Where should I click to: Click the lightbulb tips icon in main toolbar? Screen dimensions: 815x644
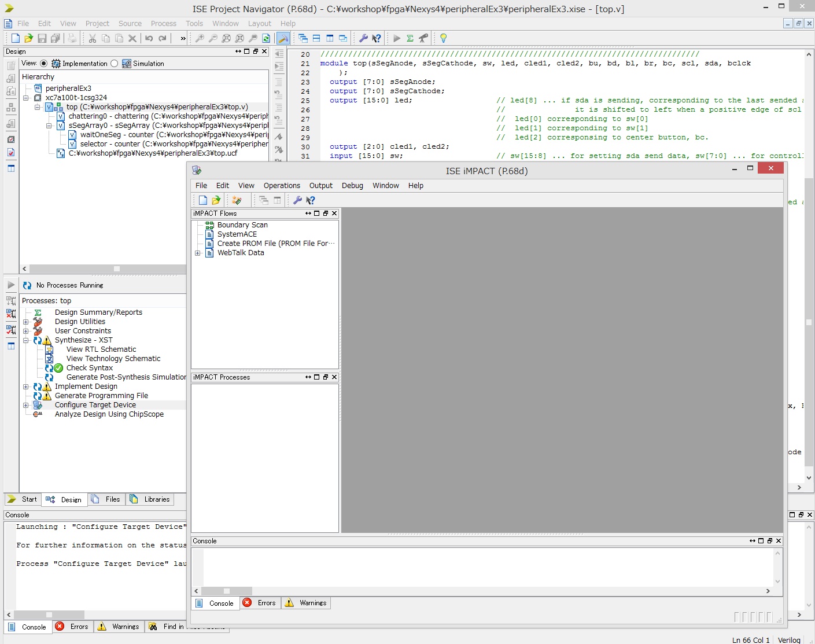443,38
